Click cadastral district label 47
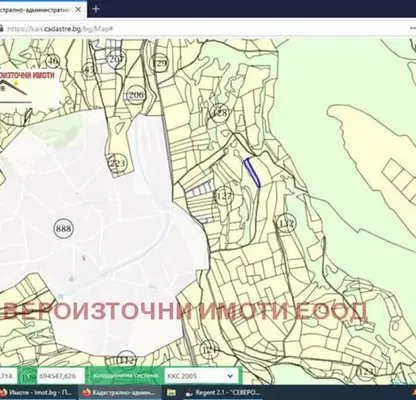The image size is (416, 400). click(89, 69)
